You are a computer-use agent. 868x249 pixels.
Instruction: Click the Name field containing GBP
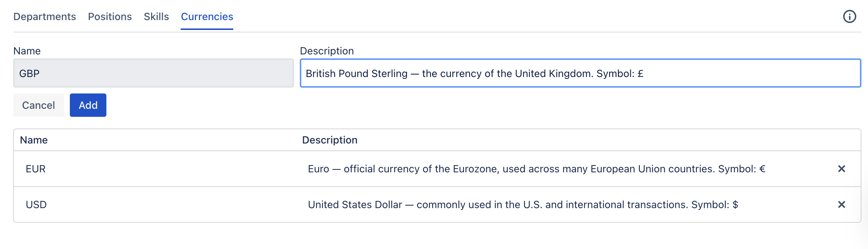pos(154,73)
